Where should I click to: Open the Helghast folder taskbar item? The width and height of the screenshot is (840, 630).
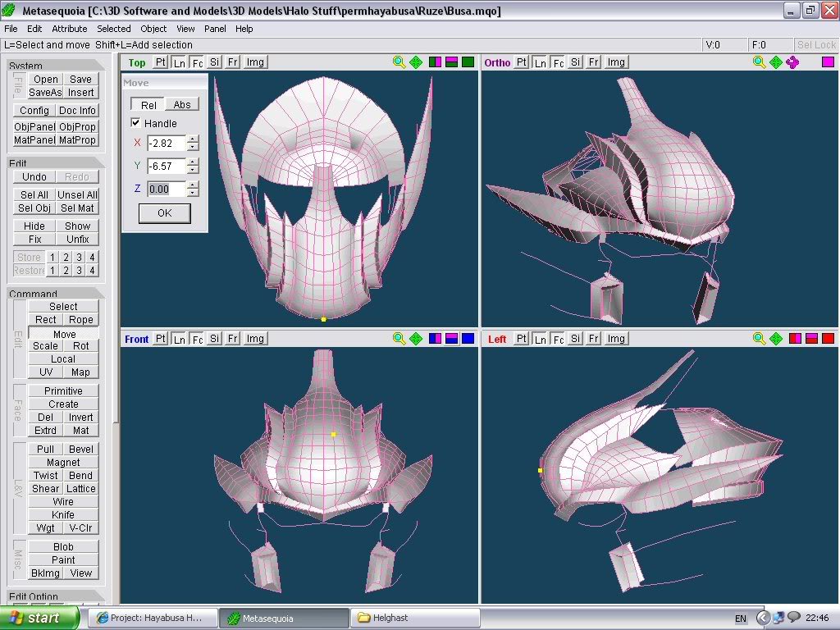pyautogui.click(x=414, y=618)
